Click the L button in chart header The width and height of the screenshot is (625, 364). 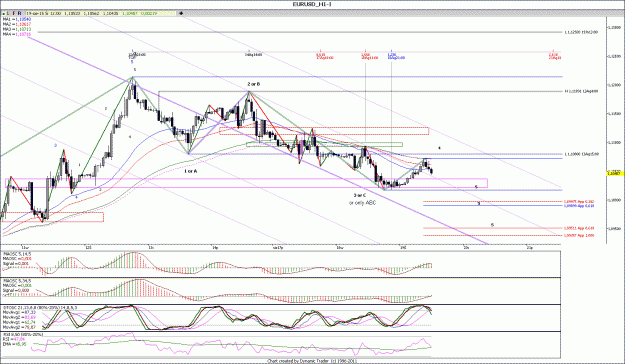(x=8, y=14)
